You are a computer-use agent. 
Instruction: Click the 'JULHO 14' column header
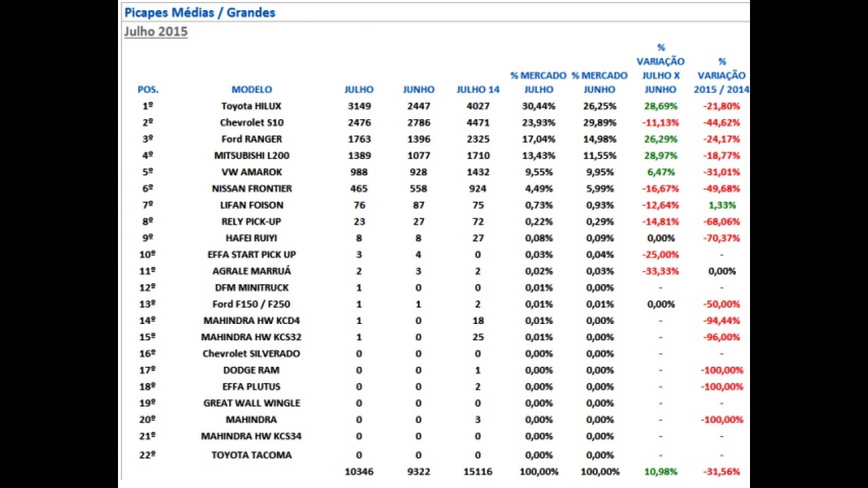tap(478, 89)
